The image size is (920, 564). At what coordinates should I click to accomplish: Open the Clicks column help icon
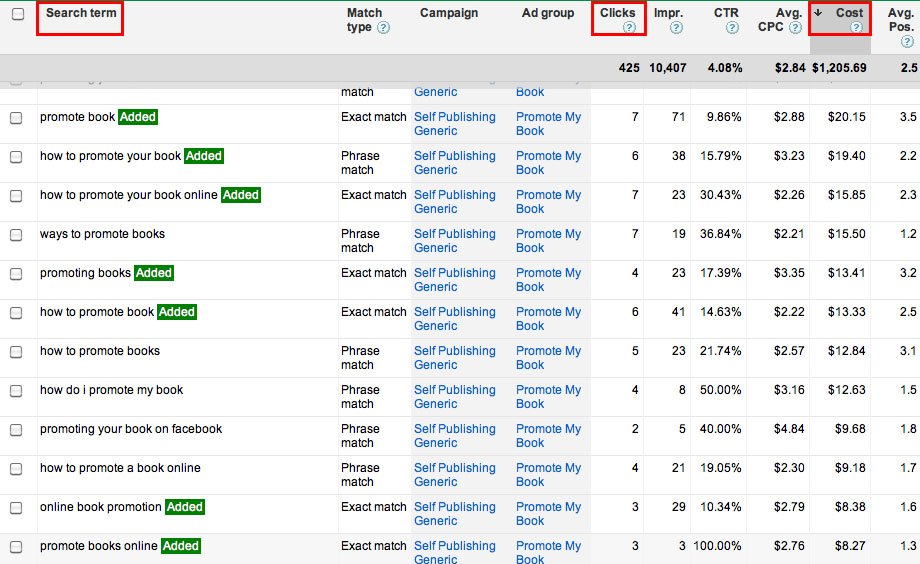click(x=629, y=28)
